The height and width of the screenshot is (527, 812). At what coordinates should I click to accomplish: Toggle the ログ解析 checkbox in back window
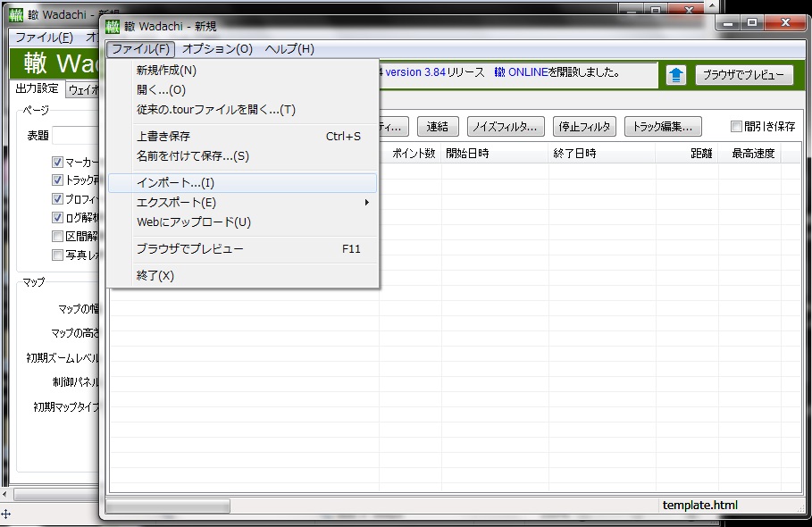[x=57, y=217]
